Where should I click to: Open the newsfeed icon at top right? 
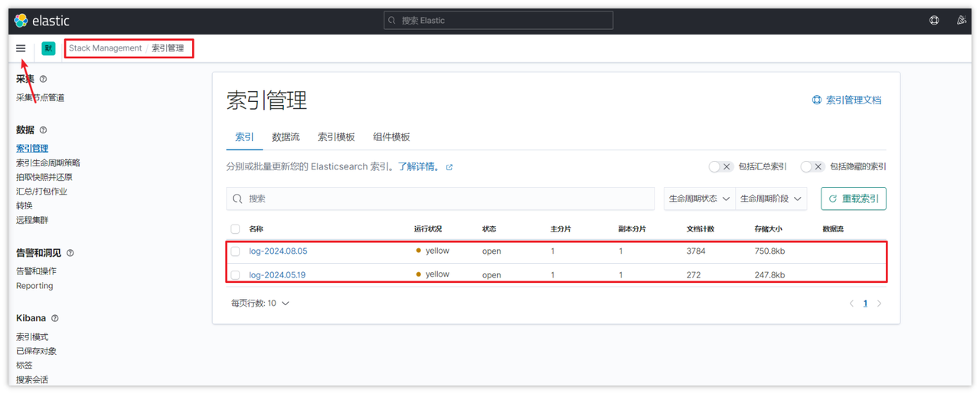[962, 21]
